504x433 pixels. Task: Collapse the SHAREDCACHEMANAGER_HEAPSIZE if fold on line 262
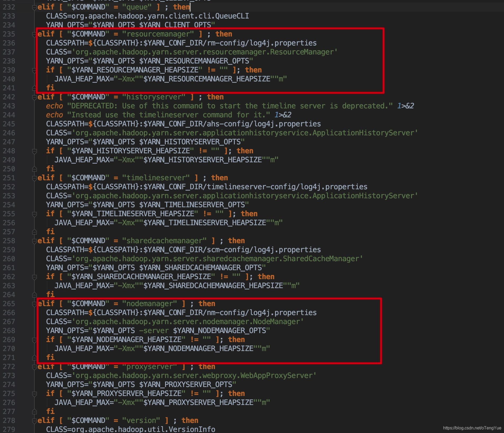(34, 277)
